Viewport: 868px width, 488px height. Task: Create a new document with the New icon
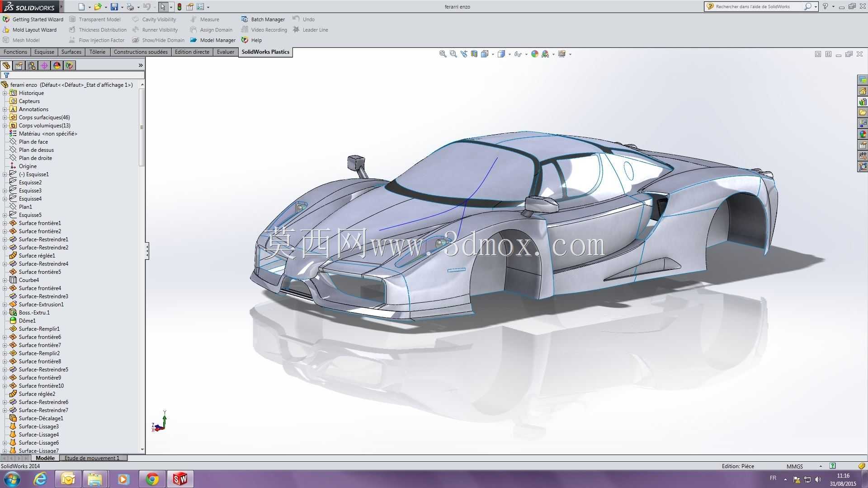tap(81, 7)
